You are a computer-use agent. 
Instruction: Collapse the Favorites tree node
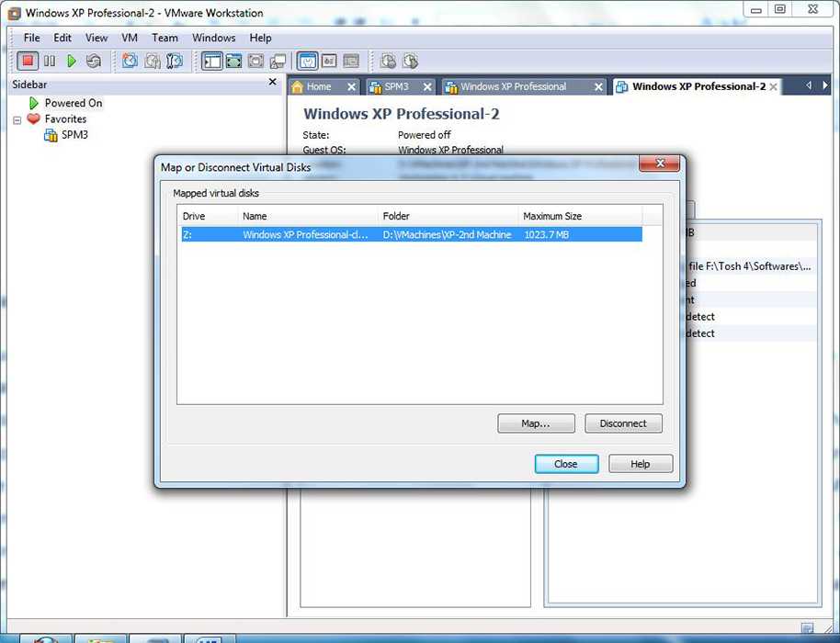pos(17,119)
